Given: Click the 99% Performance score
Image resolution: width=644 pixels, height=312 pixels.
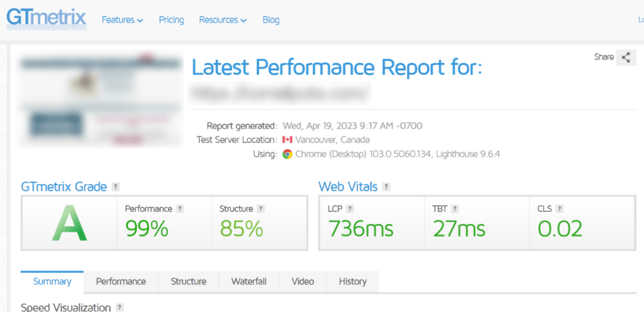Looking at the screenshot, I should pos(147,229).
